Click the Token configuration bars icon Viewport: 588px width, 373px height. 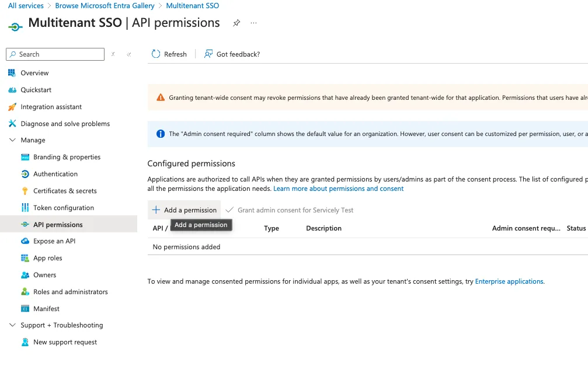pyautogui.click(x=25, y=208)
